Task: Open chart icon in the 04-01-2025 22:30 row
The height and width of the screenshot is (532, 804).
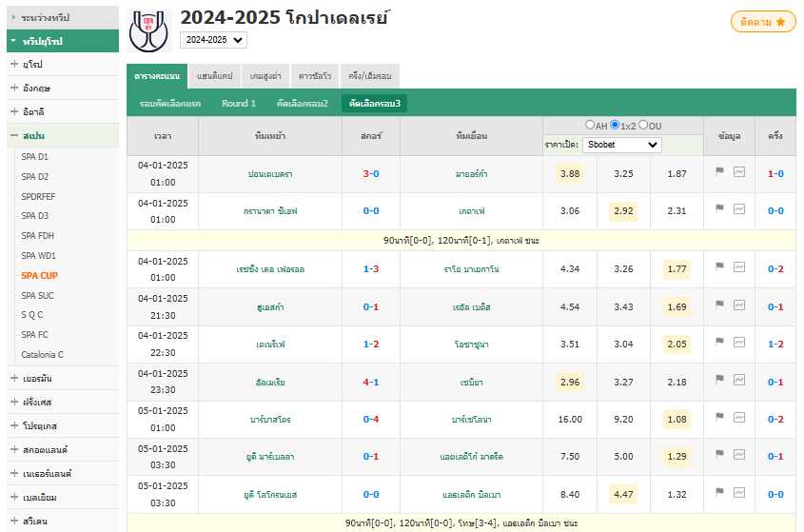Action: (x=739, y=342)
